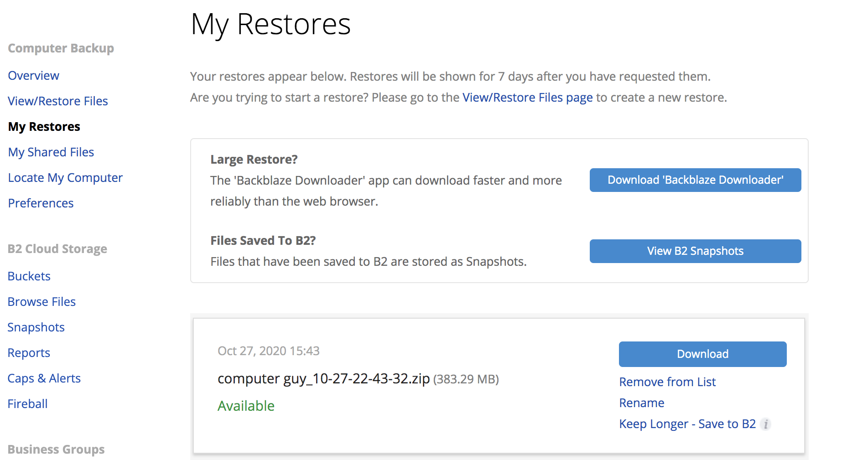Open Locate My Computer
Viewport: 868px width, 460px height.
pos(65,178)
